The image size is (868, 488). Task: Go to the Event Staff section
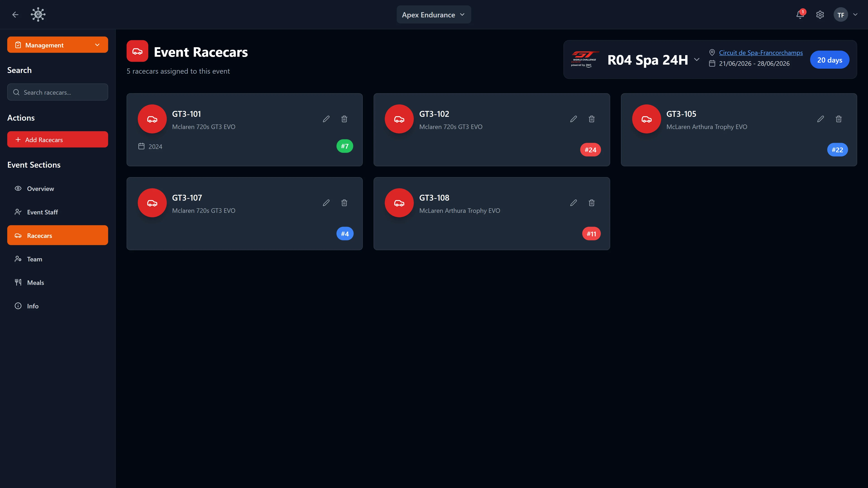pos(58,212)
